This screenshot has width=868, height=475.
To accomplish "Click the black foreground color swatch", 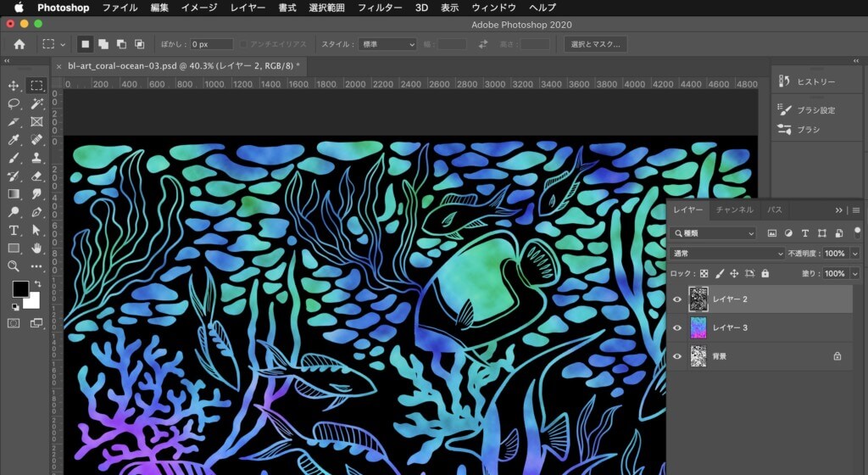I will click(19, 289).
